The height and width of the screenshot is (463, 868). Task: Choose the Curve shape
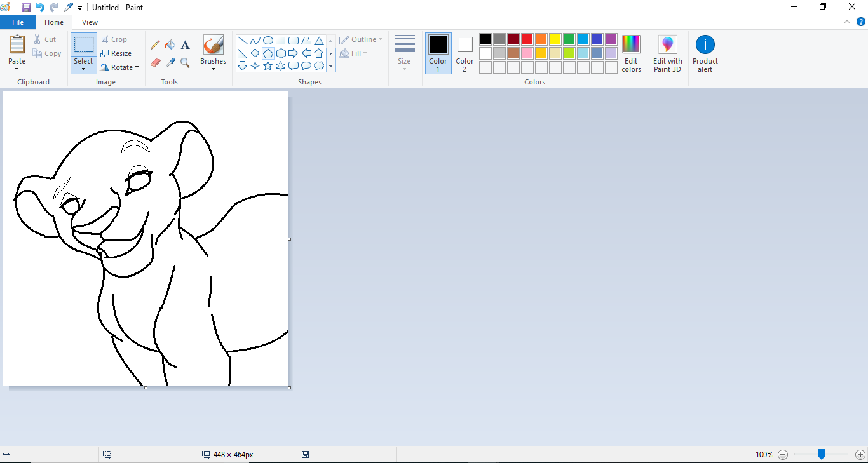[255, 41]
